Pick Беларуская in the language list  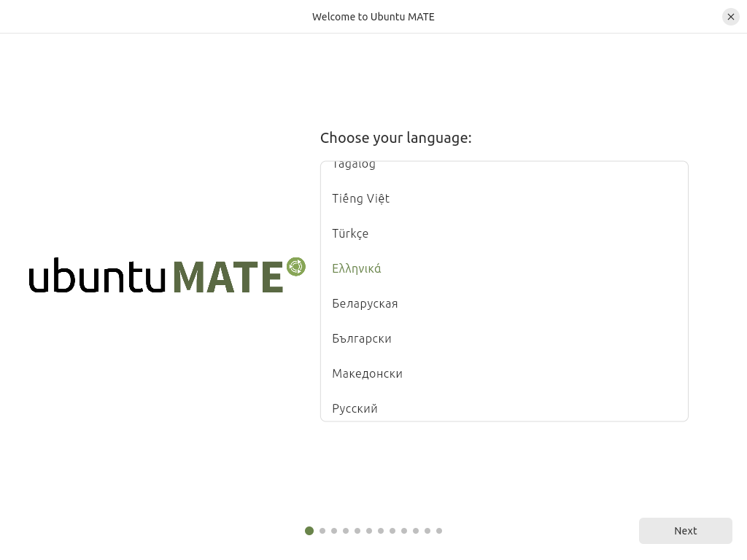tap(365, 303)
